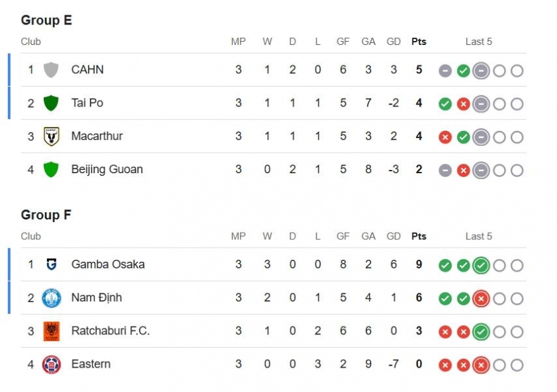Click the Gamba Osaka club logo
The width and height of the screenshot is (557, 392).
point(51,264)
